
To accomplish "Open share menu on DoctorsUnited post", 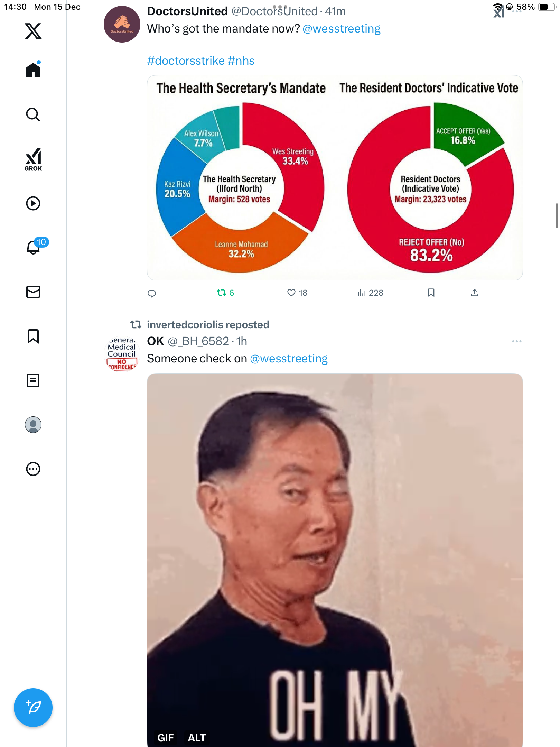I will [x=475, y=293].
